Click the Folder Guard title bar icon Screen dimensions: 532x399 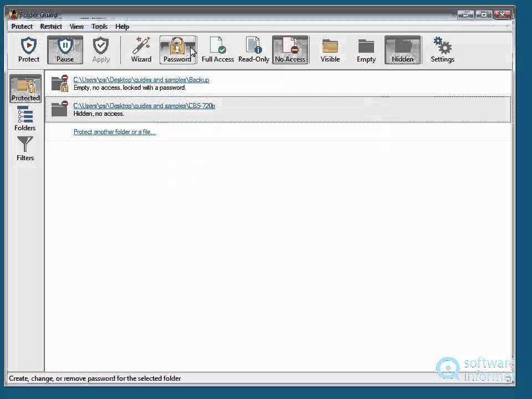13,14
